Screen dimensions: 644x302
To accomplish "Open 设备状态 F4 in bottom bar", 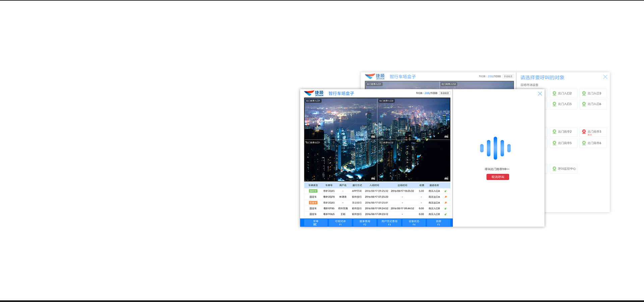I will pyautogui.click(x=414, y=222).
